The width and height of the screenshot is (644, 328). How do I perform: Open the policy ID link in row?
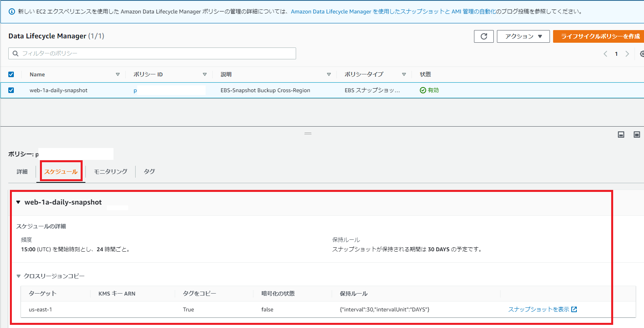click(135, 91)
